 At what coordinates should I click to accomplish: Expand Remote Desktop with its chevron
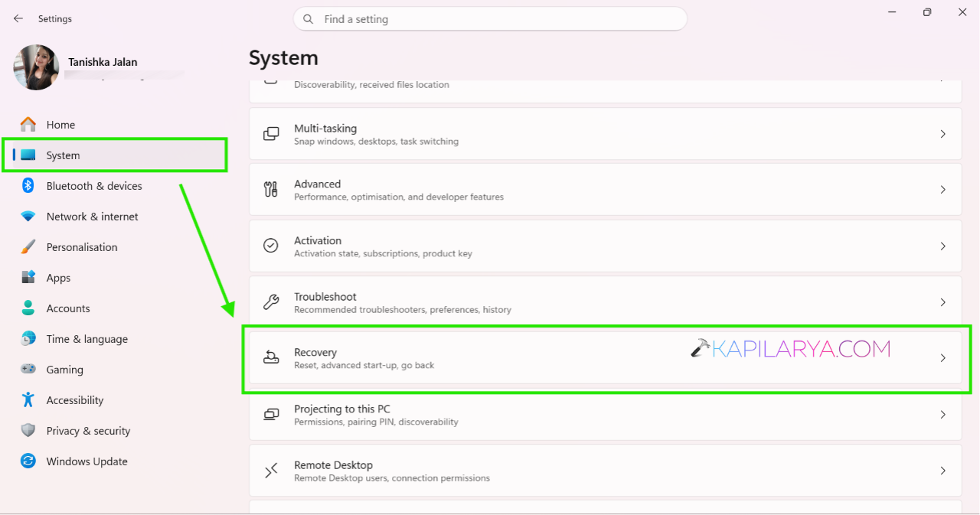tap(943, 471)
